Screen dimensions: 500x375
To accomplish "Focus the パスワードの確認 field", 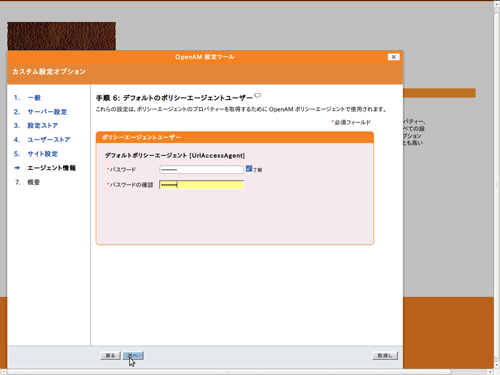I will [201, 185].
